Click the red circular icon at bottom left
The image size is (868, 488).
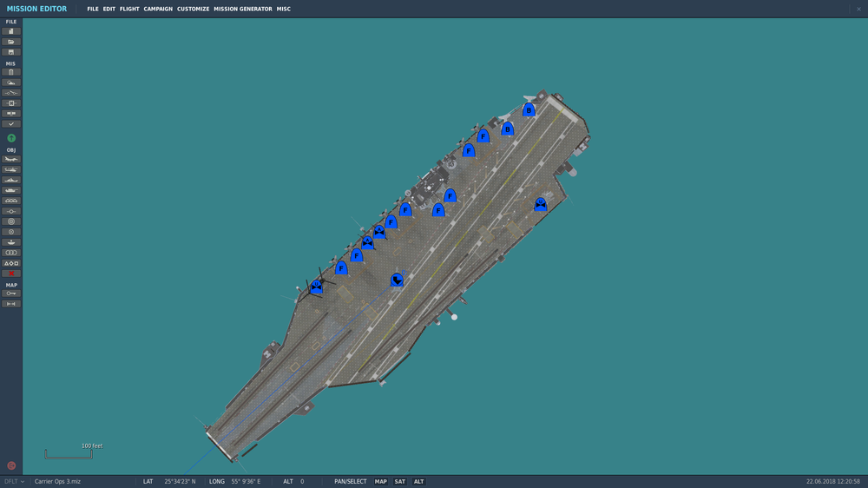[11, 465]
